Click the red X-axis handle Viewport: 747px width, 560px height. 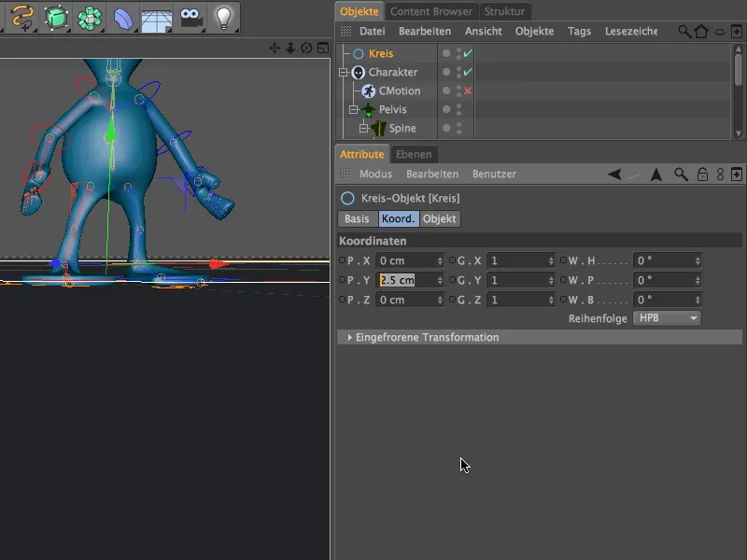pos(218,263)
